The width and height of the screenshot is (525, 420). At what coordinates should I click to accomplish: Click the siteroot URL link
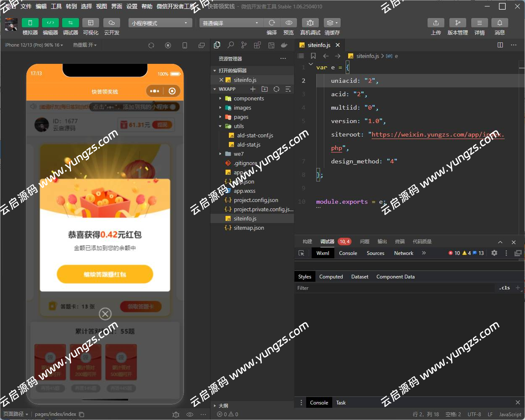(x=437, y=135)
